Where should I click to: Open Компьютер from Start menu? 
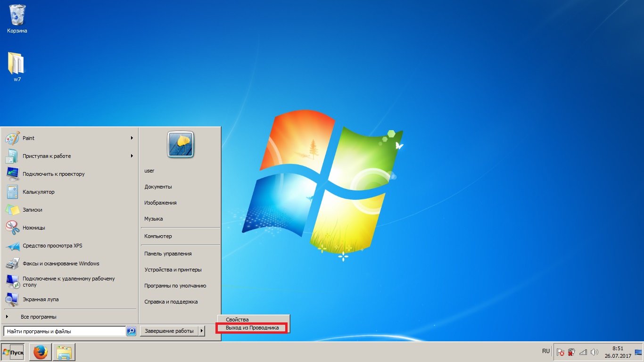pyautogui.click(x=158, y=236)
